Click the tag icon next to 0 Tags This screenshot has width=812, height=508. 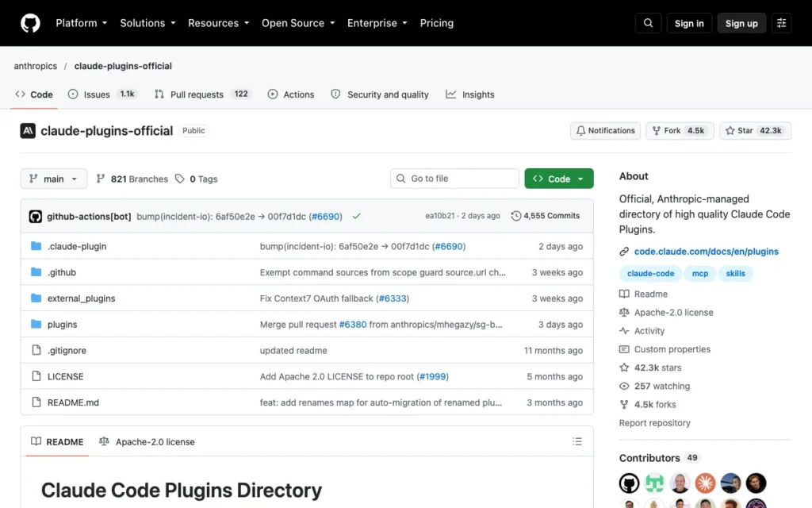[x=180, y=179]
